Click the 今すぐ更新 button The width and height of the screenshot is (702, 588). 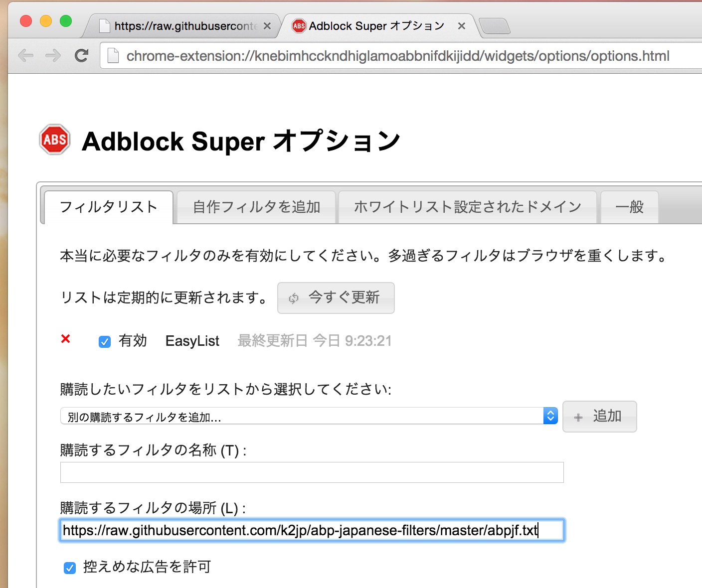[x=336, y=298]
